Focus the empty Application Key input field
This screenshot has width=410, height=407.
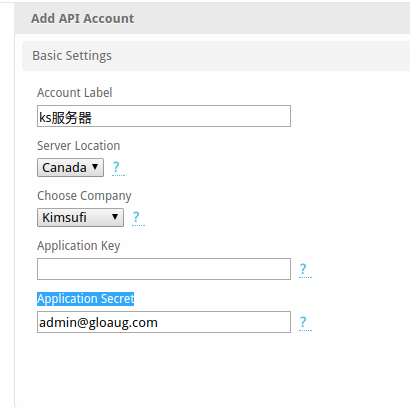pyautogui.click(x=164, y=269)
